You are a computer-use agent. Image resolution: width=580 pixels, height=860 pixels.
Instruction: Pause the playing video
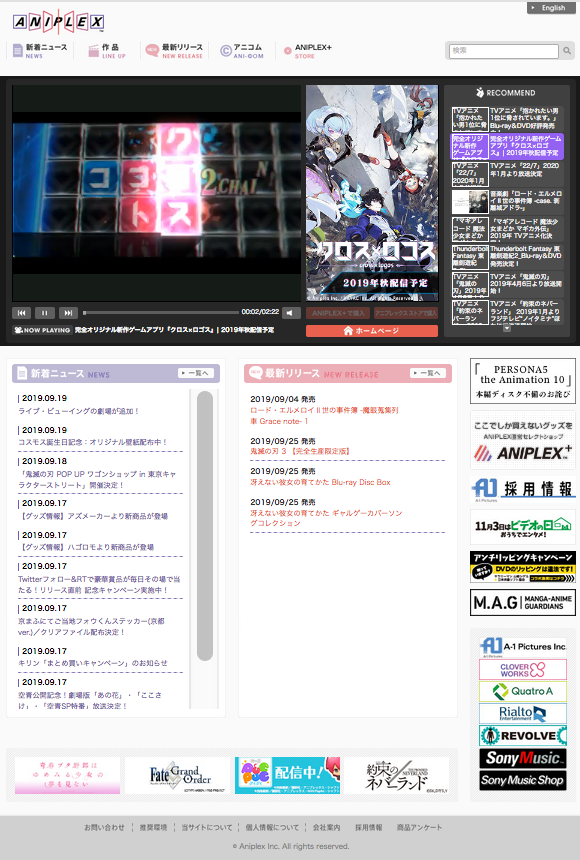pyautogui.click(x=44, y=313)
